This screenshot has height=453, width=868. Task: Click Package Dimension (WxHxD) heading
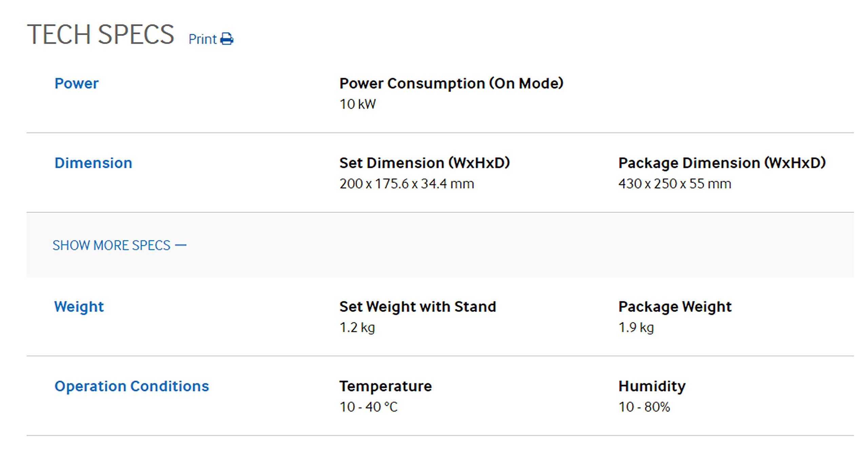pos(722,163)
